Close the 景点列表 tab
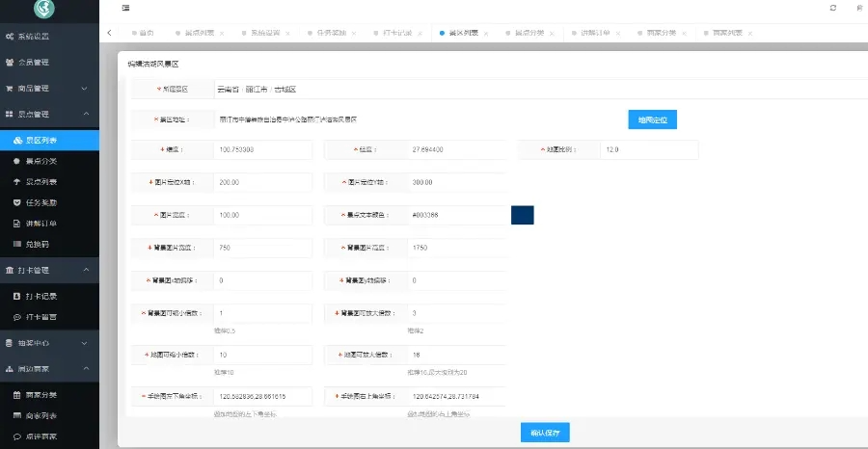The height and width of the screenshot is (449, 868). (222, 33)
